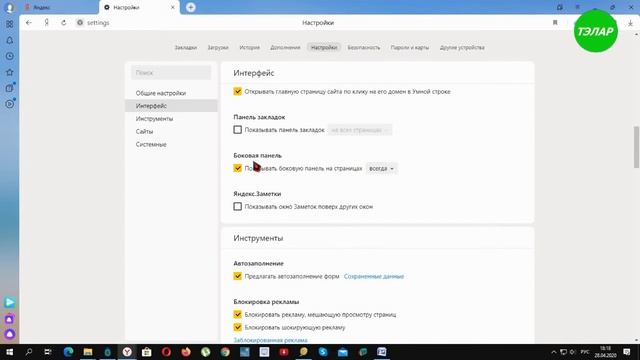Click the settings gear site icon in address bar

click(x=80, y=23)
